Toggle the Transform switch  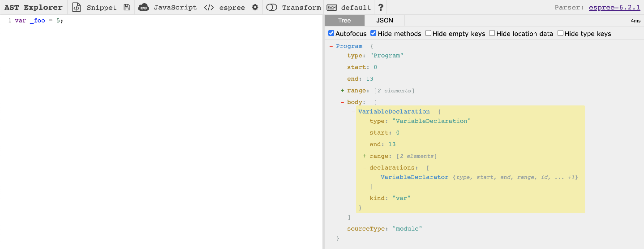272,7
